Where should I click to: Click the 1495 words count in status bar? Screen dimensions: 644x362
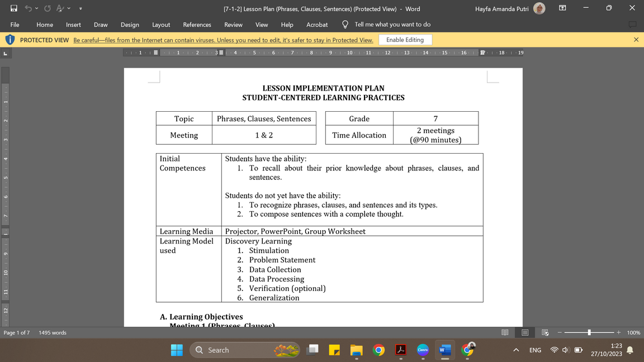[53, 333]
